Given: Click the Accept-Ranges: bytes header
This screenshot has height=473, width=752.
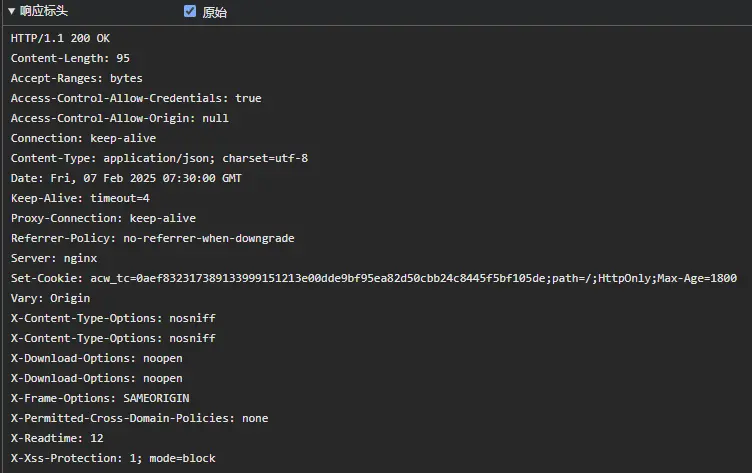Looking at the screenshot, I should click(76, 78).
